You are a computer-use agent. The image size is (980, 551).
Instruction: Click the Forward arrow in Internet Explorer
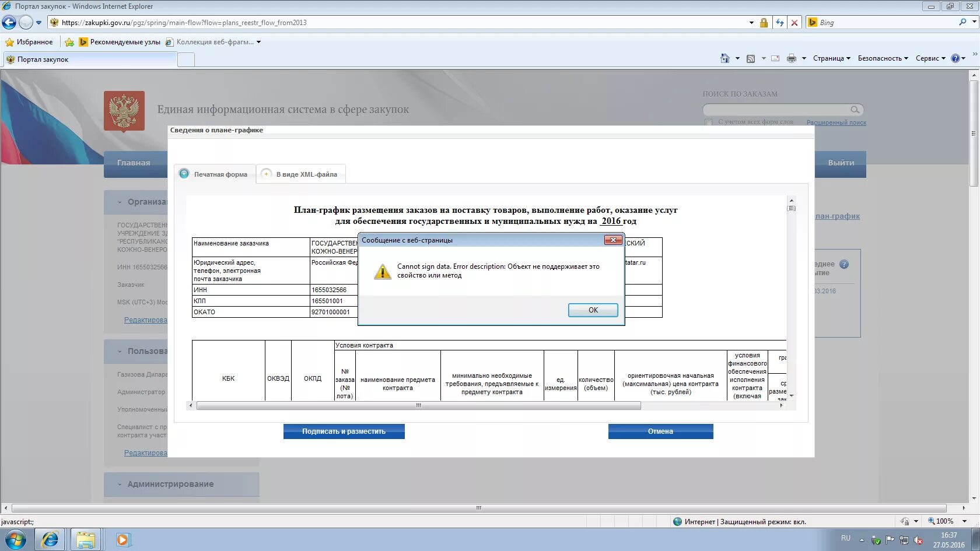(x=26, y=23)
